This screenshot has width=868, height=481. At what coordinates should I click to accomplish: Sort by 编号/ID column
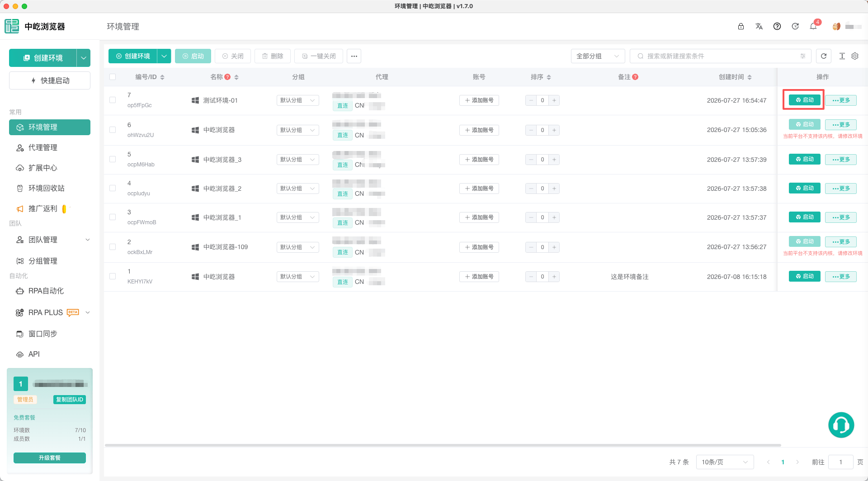pyautogui.click(x=162, y=77)
